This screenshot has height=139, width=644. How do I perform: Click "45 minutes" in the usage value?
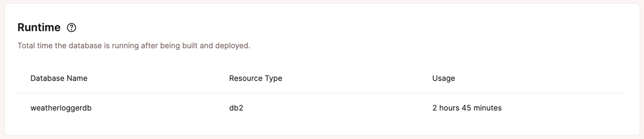[481, 108]
